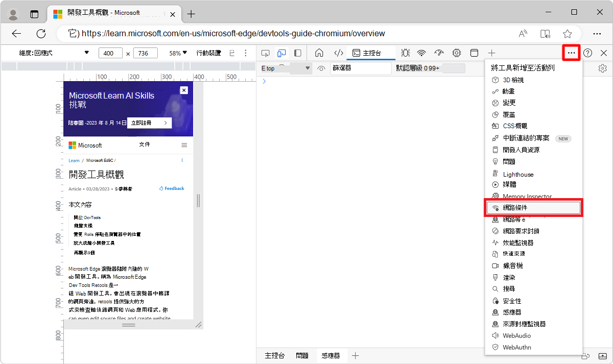This screenshot has width=613, height=364.
Task: Toggle device emulation mode
Action: coord(281,53)
